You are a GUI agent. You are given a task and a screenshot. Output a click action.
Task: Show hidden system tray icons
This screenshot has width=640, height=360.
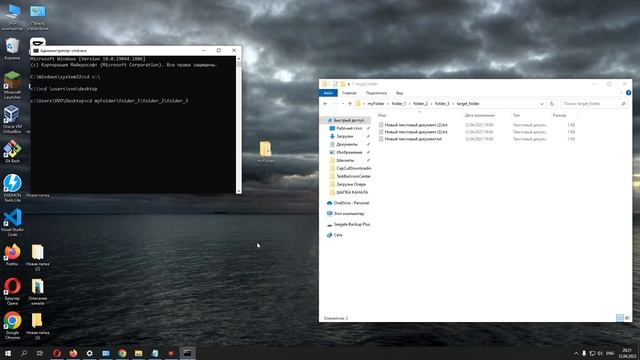[576, 353]
